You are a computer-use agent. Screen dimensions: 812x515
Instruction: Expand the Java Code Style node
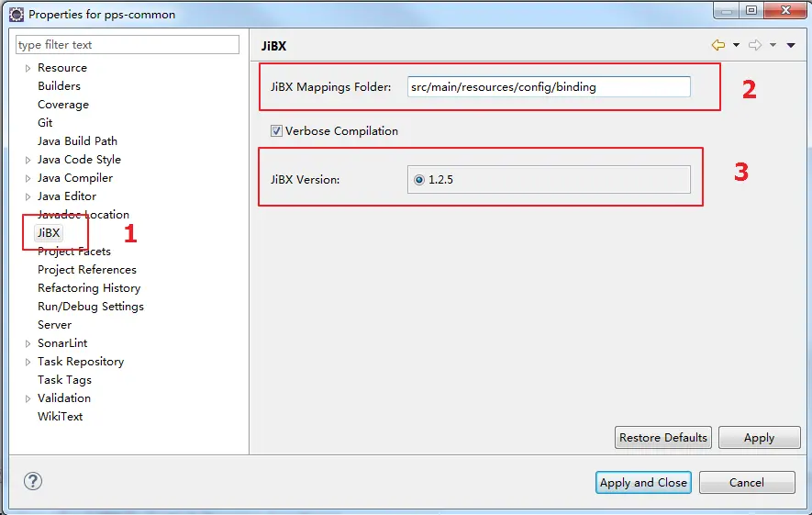click(28, 160)
